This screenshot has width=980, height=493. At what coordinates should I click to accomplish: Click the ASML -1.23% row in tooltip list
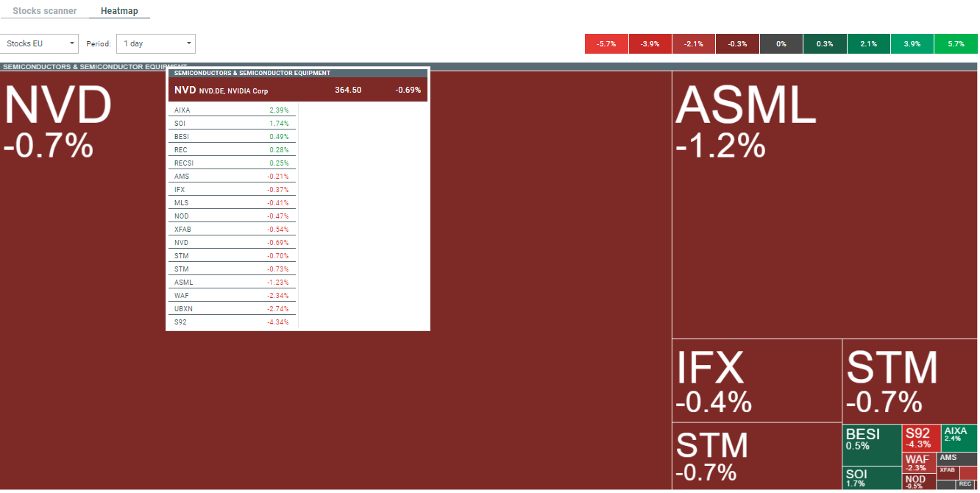[x=232, y=282]
